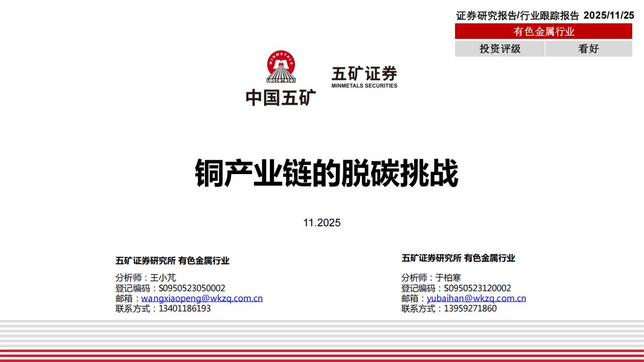Select analyst name 于柏寒
Screen dimensions: 644x362
click(x=448, y=277)
